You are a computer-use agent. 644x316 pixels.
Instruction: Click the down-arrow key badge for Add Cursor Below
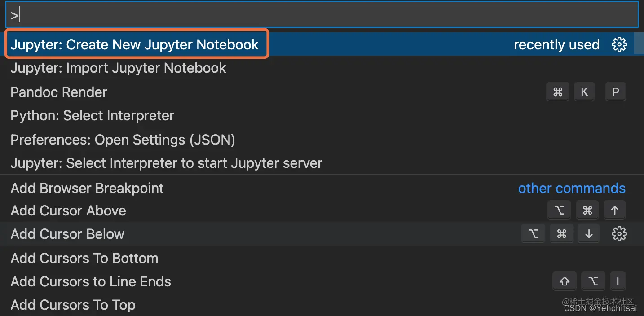tap(589, 233)
